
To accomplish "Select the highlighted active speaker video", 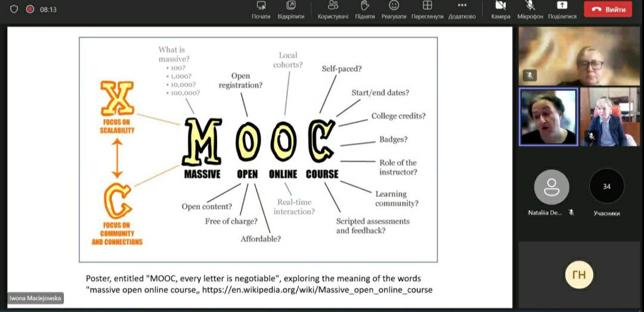I will (549, 117).
